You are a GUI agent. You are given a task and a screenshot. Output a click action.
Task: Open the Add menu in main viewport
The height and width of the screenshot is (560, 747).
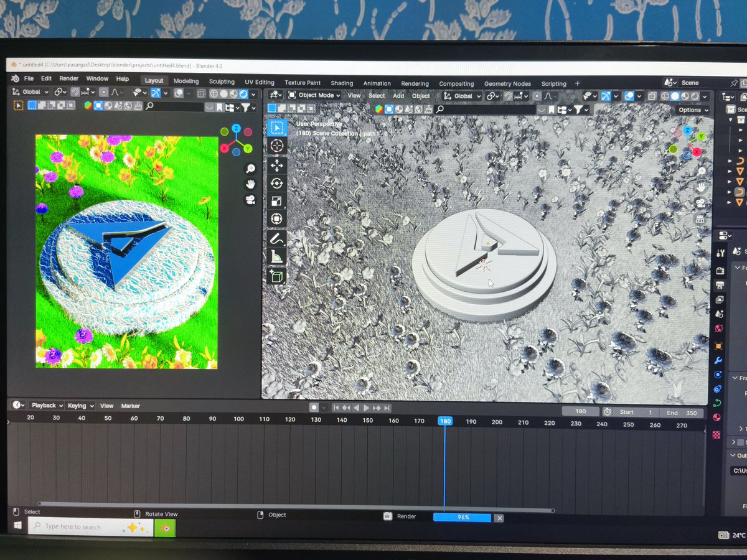398,95
